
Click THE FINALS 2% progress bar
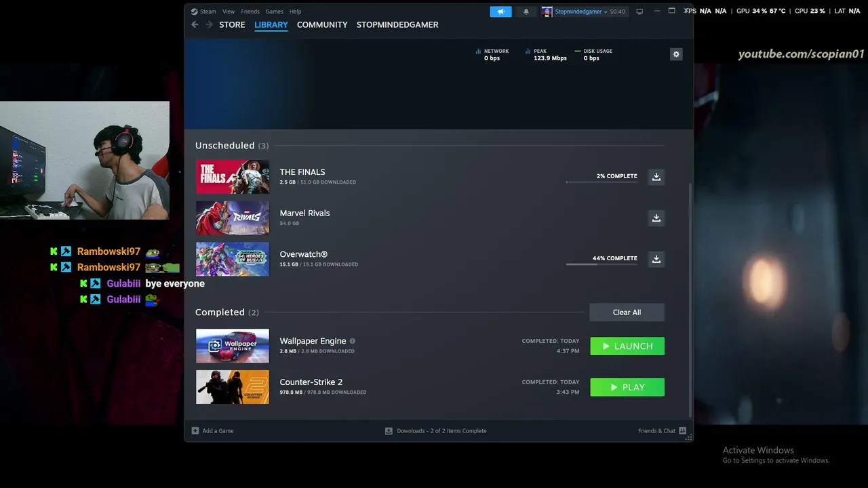coord(601,182)
